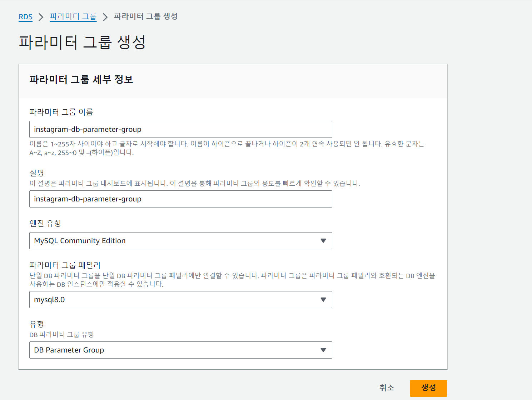This screenshot has height=400, width=532.
Task: Click the 파라미터 그룹 생성 breadcrumb text
Action: (146, 16)
